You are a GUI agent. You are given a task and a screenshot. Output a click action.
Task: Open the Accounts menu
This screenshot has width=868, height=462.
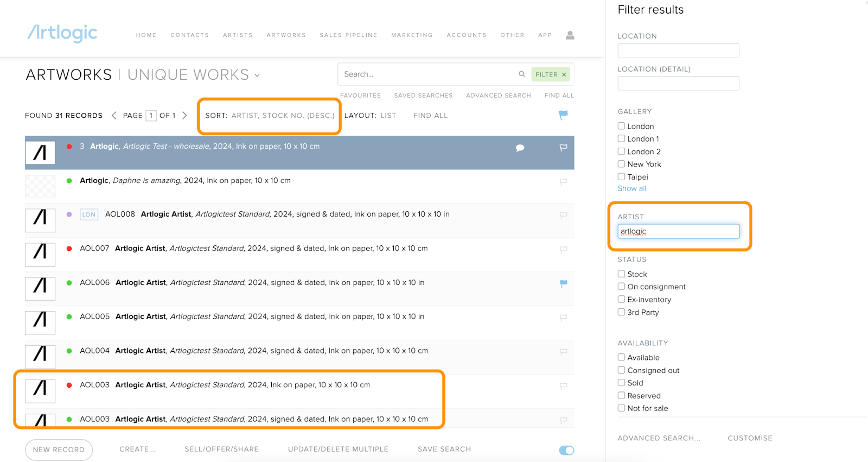[x=467, y=35]
